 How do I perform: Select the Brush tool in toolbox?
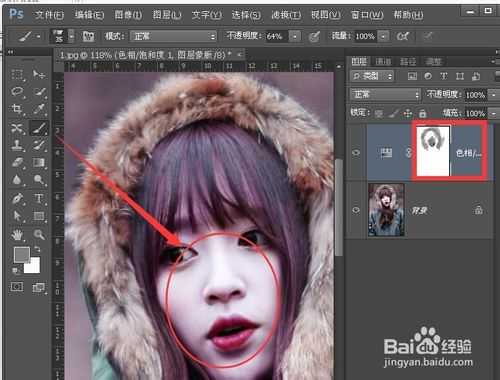click(39, 128)
